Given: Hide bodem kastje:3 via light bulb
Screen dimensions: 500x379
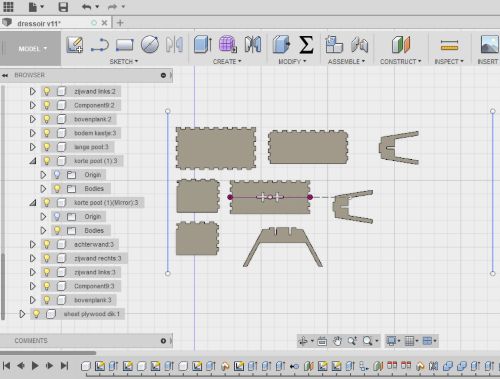Looking at the screenshot, I should (47, 133).
